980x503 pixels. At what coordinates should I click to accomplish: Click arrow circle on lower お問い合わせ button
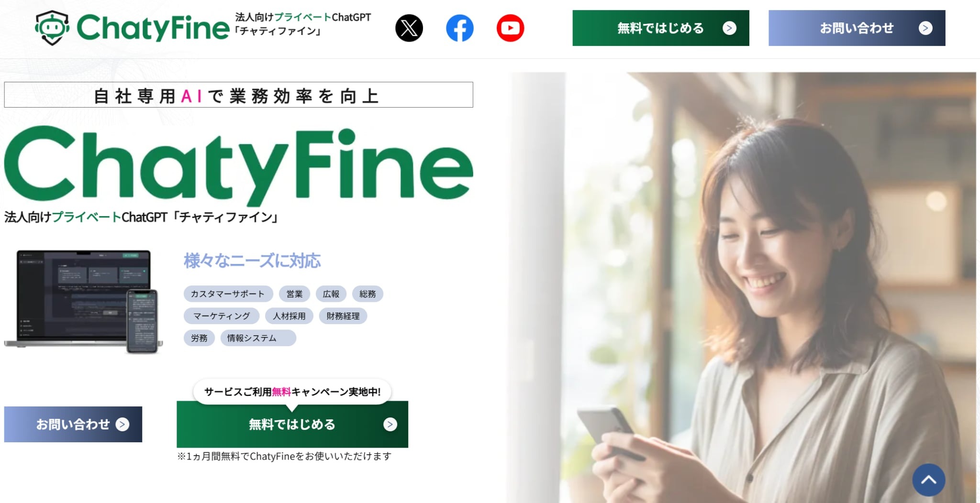click(122, 425)
